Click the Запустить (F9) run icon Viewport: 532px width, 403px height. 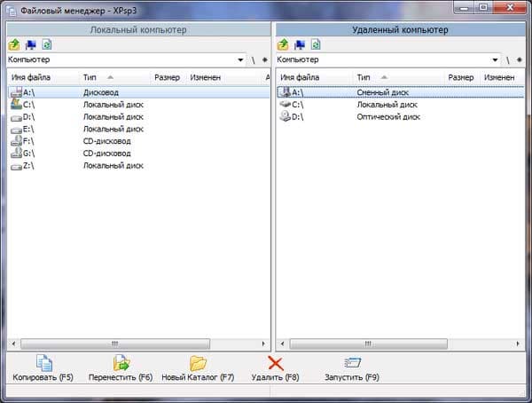(352, 363)
